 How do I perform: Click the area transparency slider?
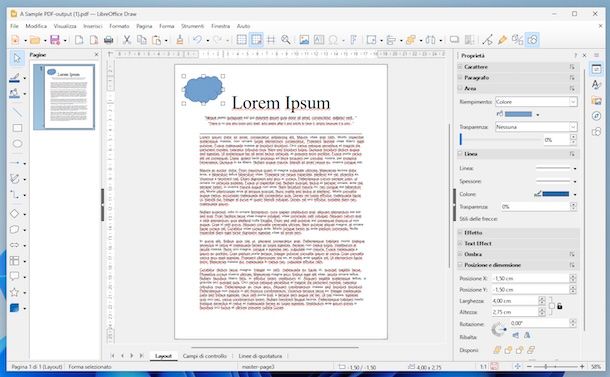pos(500,139)
